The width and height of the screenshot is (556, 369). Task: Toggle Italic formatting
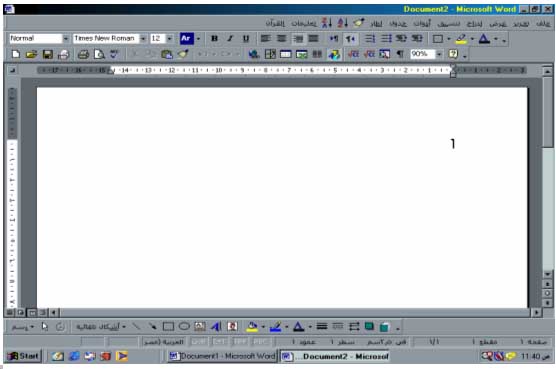(x=230, y=38)
